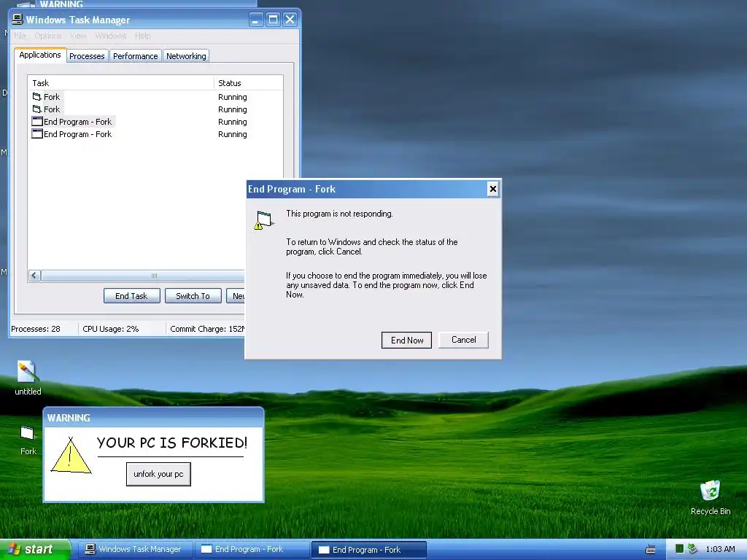The width and height of the screenshot is (747, 560).
Task: Select the second Fork task row
Action: 155,109
